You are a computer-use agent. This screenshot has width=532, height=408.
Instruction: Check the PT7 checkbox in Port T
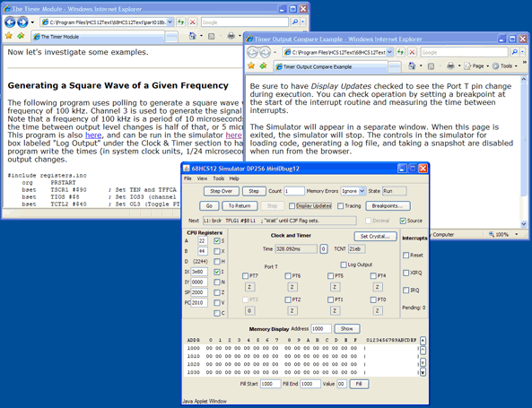click(245, 275)
